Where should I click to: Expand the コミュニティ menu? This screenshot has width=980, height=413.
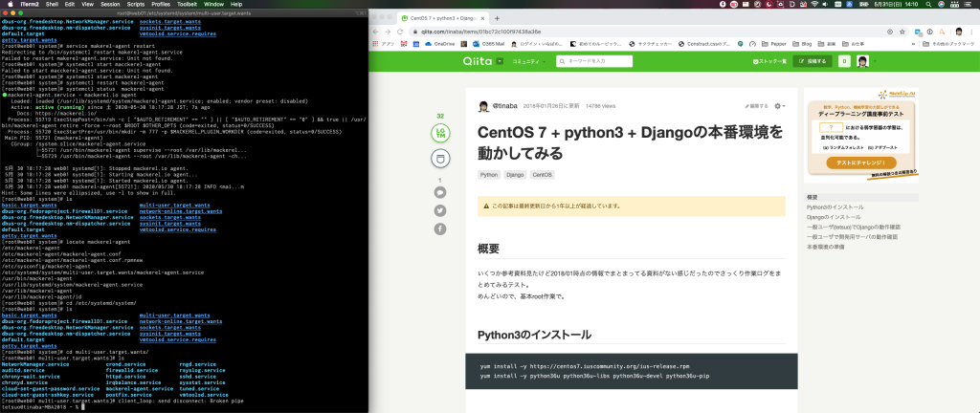point(528,61)
